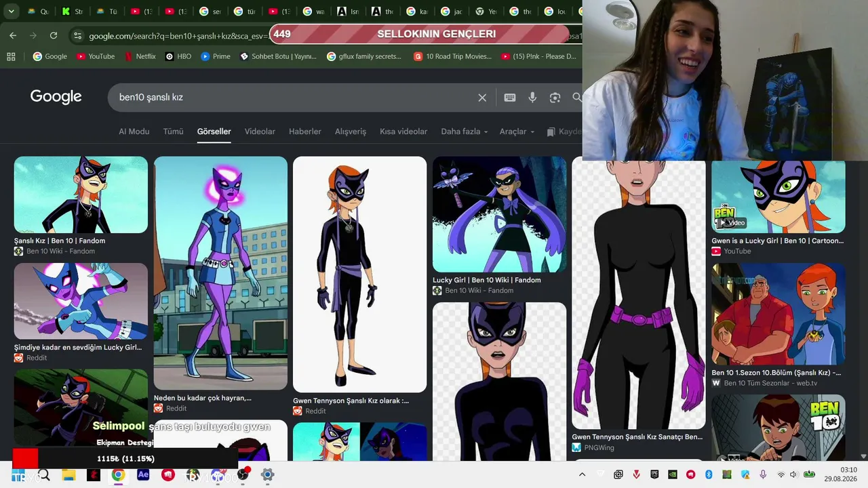Open the YouTube bookmark in bookmarks bar
The image size is (868, 488).
(x=96, y=56)
